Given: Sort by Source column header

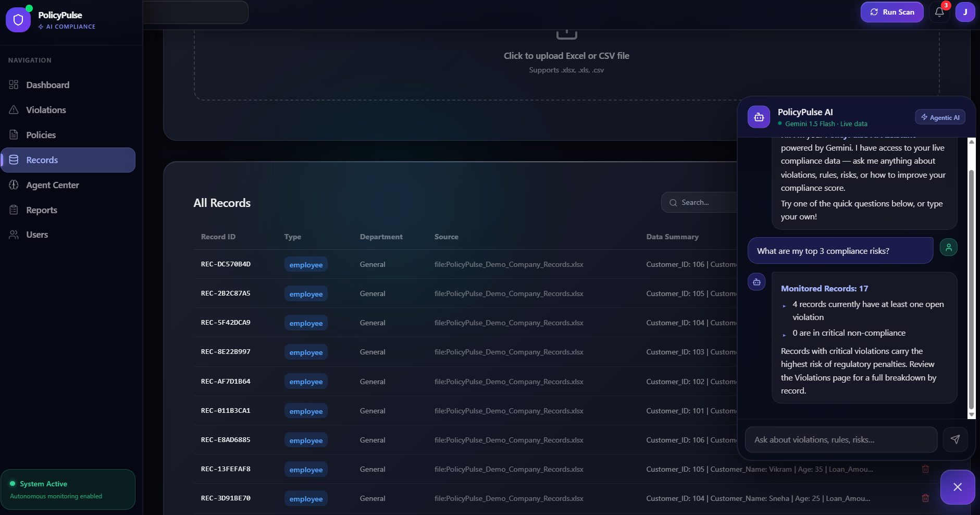Looking at the screenshot, I should click(x=446, y=237).
